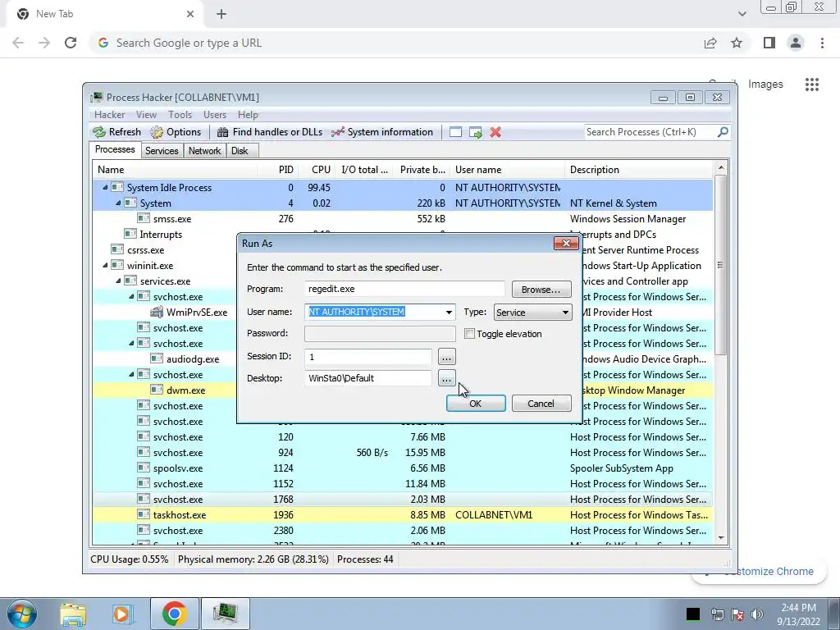The image size is (840, 630).
Task: Click the volume speaker icon in the system tray
Action: click(757, 614)
